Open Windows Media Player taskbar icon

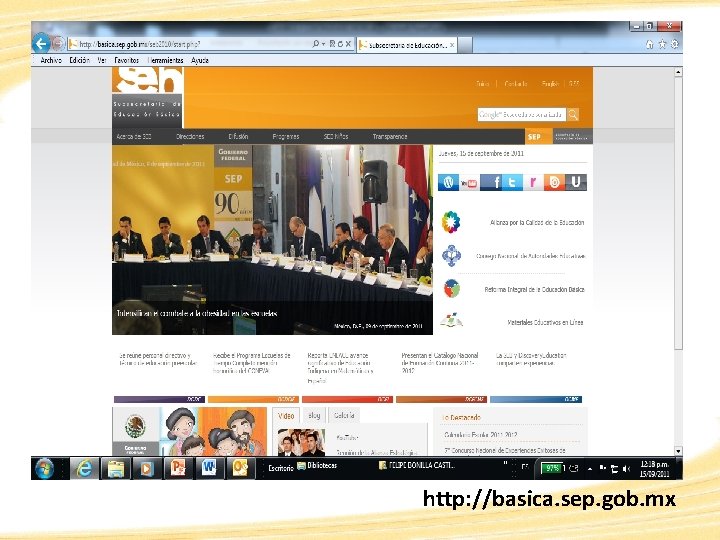[146, 469]
